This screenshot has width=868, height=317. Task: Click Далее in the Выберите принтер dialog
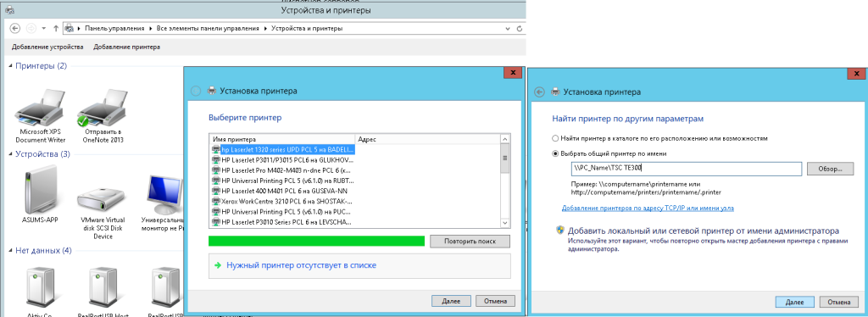[451, 302]
